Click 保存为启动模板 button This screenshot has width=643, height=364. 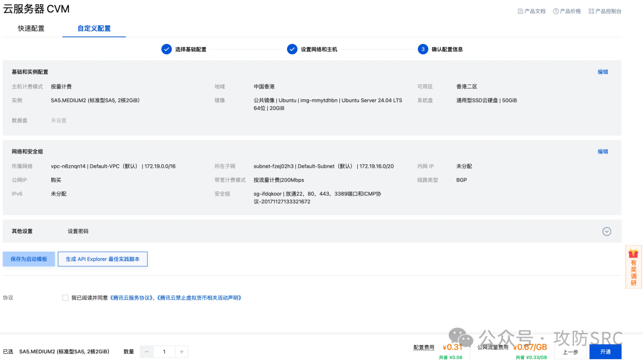tap(29, 259)
